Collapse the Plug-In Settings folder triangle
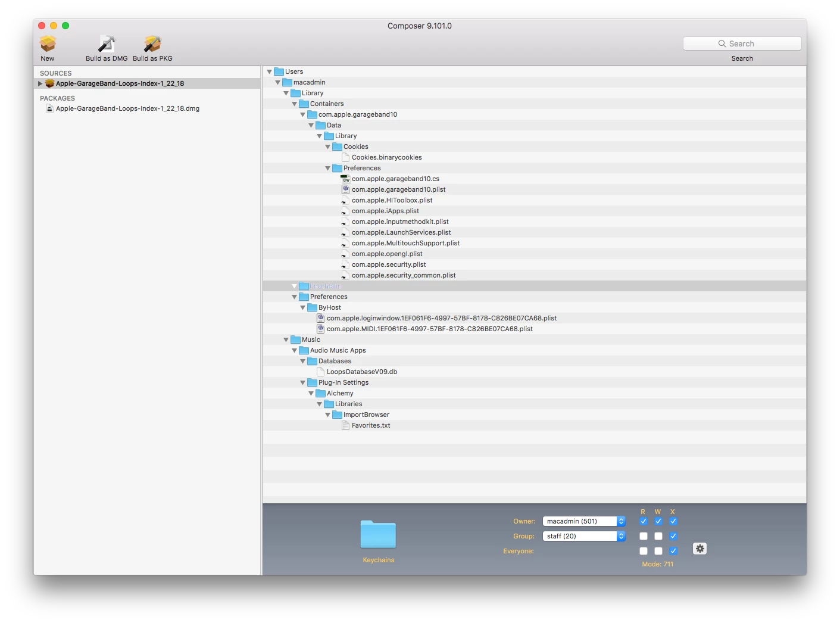 [302, 382]
